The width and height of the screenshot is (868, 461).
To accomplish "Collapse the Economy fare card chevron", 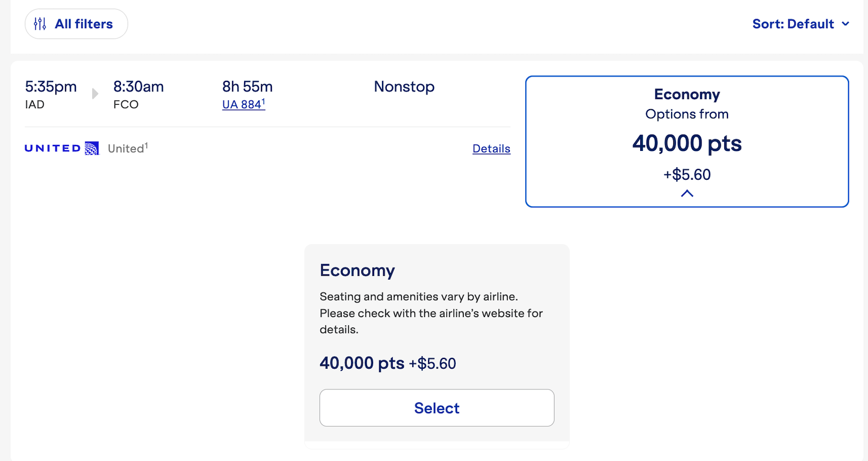I will 687,193.
